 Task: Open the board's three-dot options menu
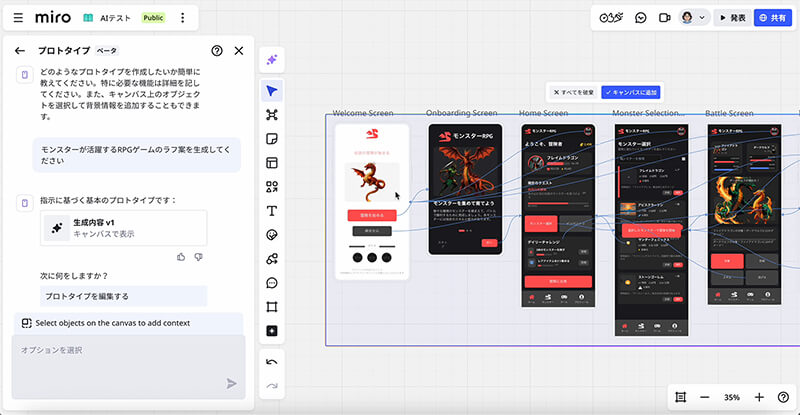click(x=182, y=18)
